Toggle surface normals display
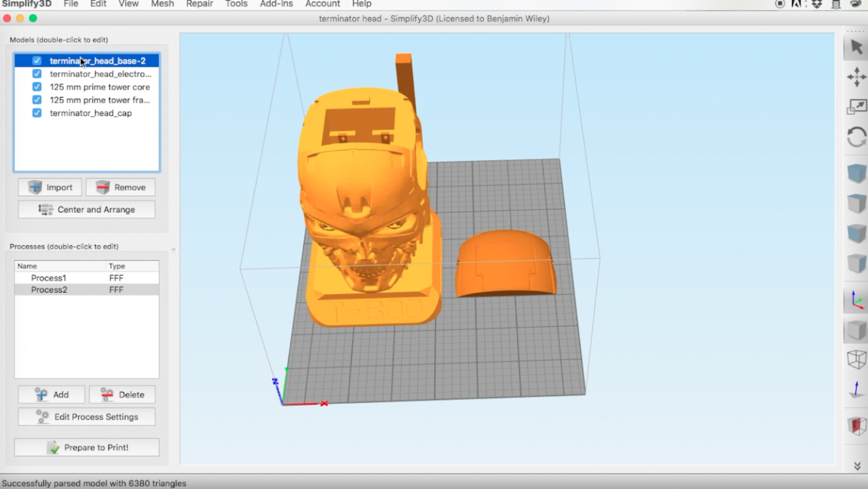The width and height of the screenshot is (868, 489). [x=856, y=390]
